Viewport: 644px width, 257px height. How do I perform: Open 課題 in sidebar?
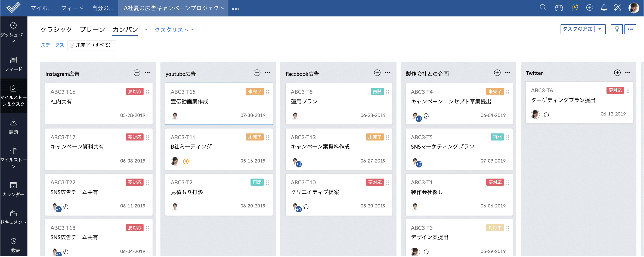pyautogui.click(x=14, y=127)
